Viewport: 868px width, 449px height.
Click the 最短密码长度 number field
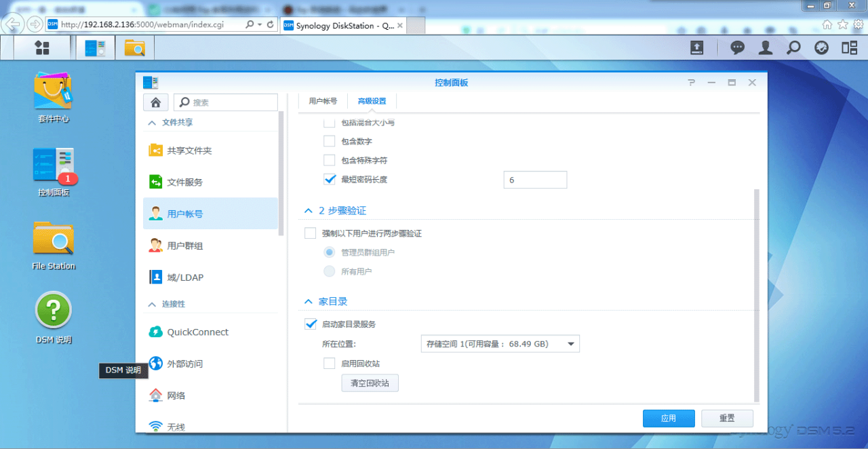(x=534, y=180)
